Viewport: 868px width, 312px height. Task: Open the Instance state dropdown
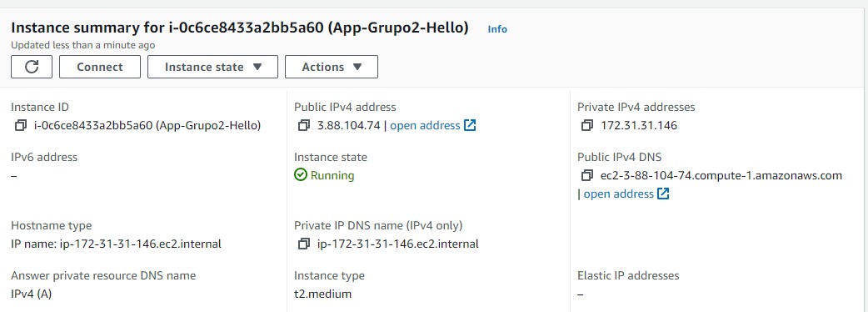212,67
